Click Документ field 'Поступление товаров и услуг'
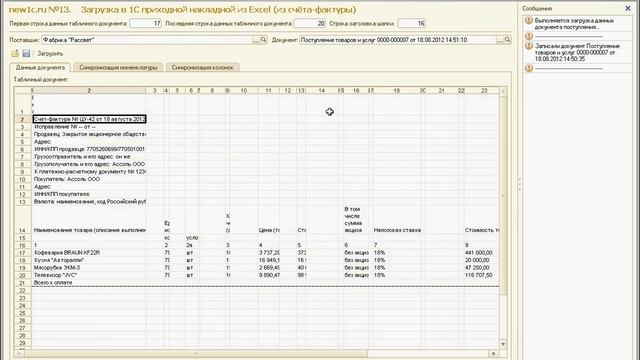640x360 pixels. (x=398, y=40)
